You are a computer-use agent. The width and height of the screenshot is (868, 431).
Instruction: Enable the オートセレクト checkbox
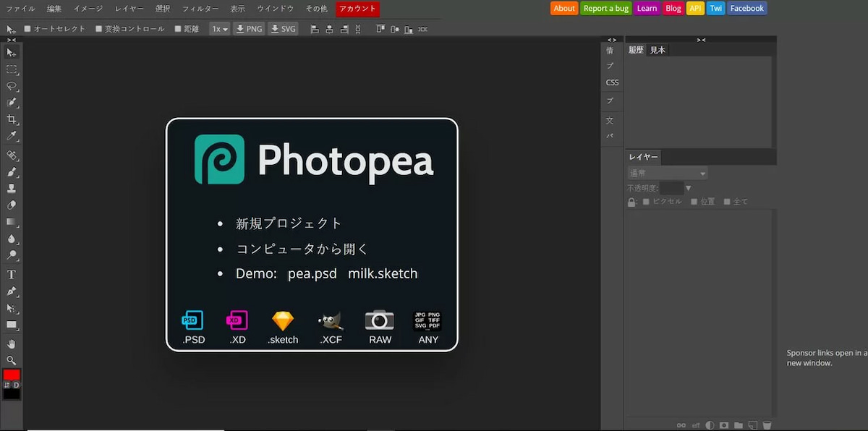[27, 29]
